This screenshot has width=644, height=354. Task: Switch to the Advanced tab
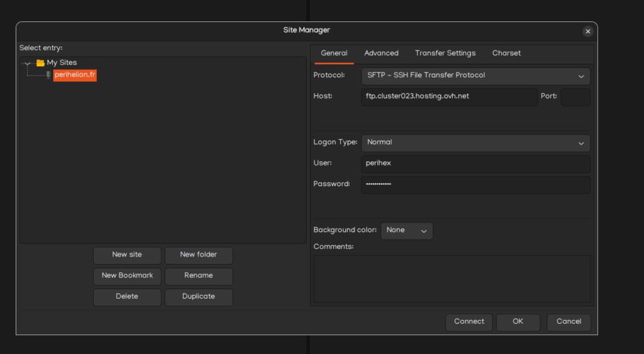click(381, 53)
